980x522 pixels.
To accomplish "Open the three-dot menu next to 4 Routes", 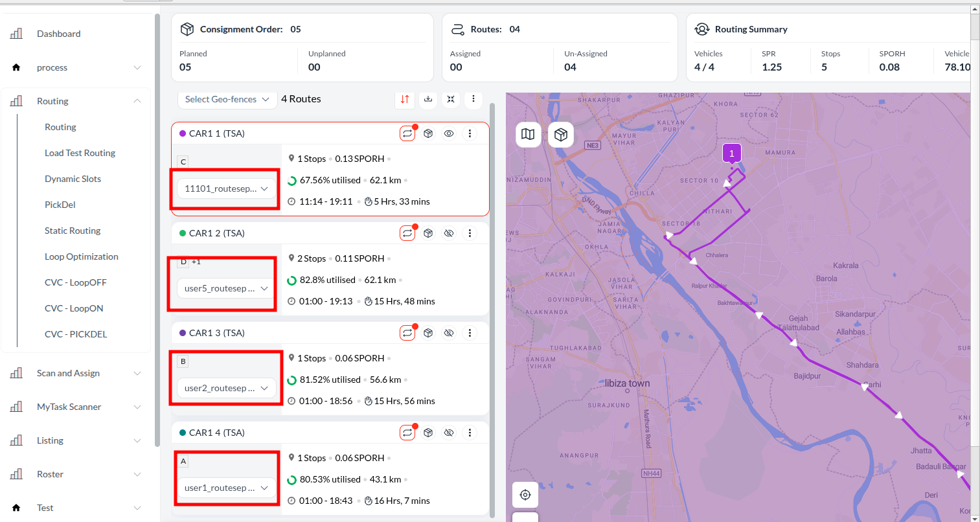I will click(473, 99).
